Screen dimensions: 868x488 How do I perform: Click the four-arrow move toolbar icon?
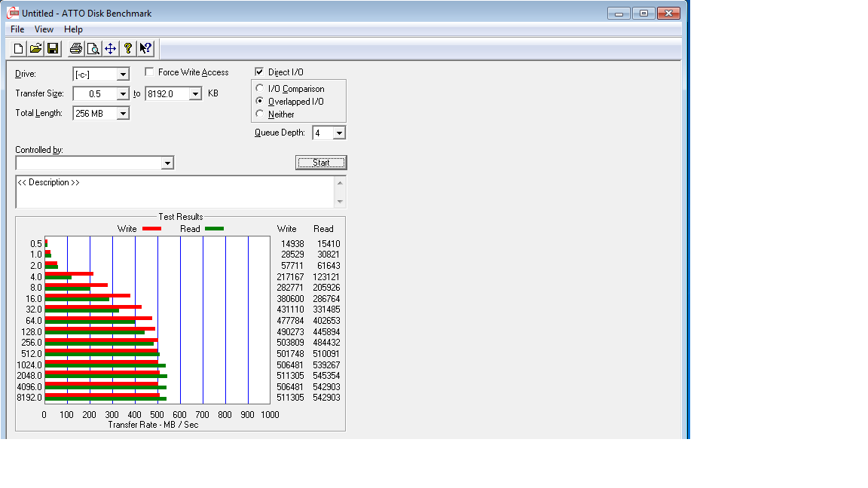click(x=110, y=49)
